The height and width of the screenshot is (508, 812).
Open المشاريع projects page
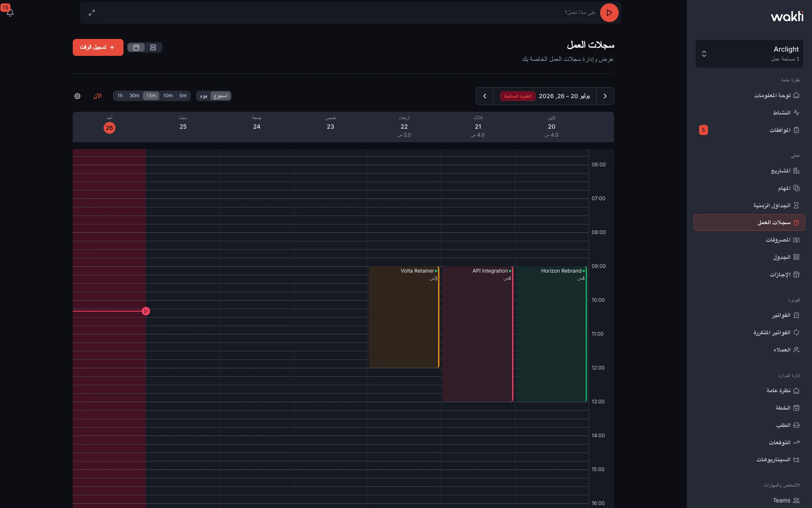pyautogui.click(x=749, y=171)
